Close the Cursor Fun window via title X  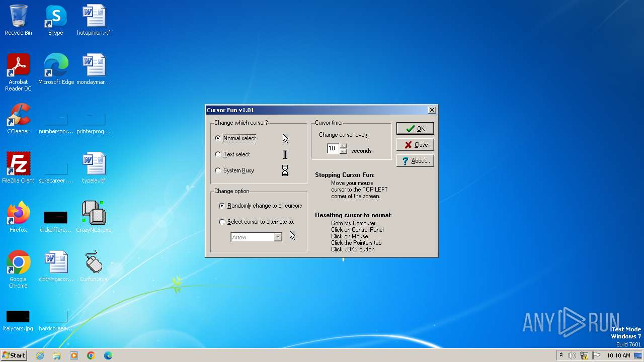432,110
